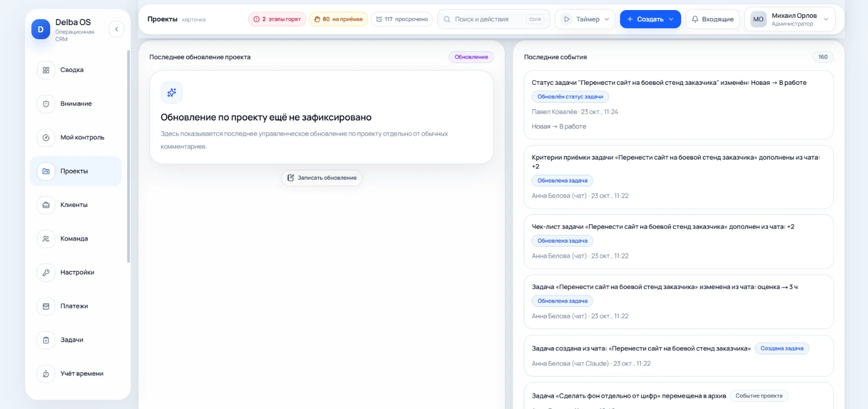Go to the Клиенты section
868x409 pixels.
pyautogui.click(x=76, y=205)
